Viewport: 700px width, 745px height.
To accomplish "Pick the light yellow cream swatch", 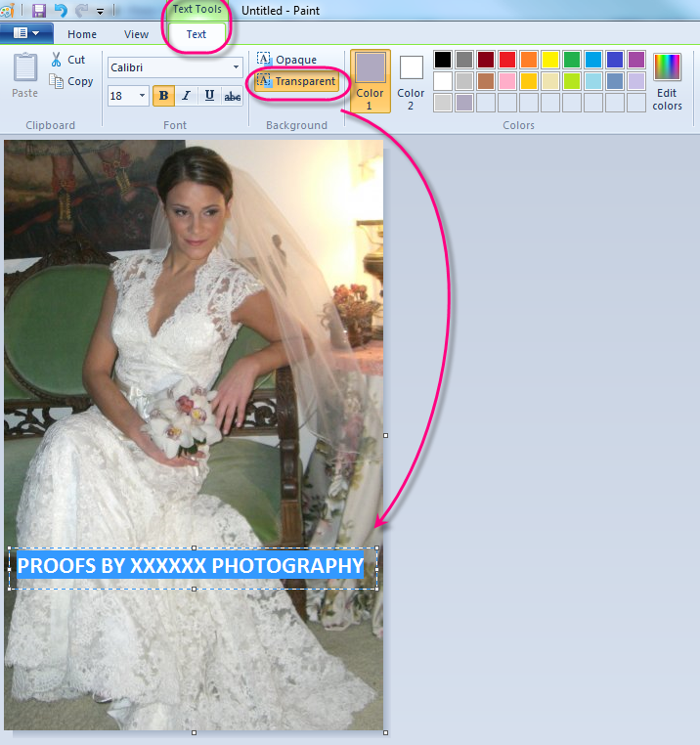I will coord(550,81).
